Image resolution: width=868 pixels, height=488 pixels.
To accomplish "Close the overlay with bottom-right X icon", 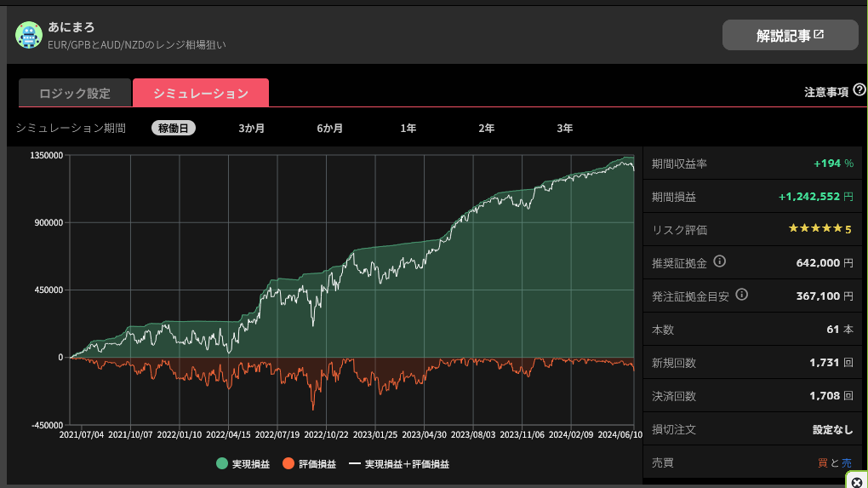I will point(857,481).
